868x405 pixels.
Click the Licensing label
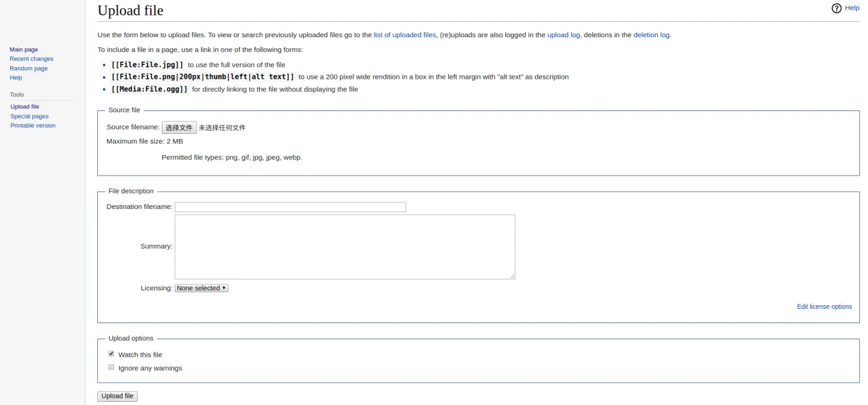(156, 288)
